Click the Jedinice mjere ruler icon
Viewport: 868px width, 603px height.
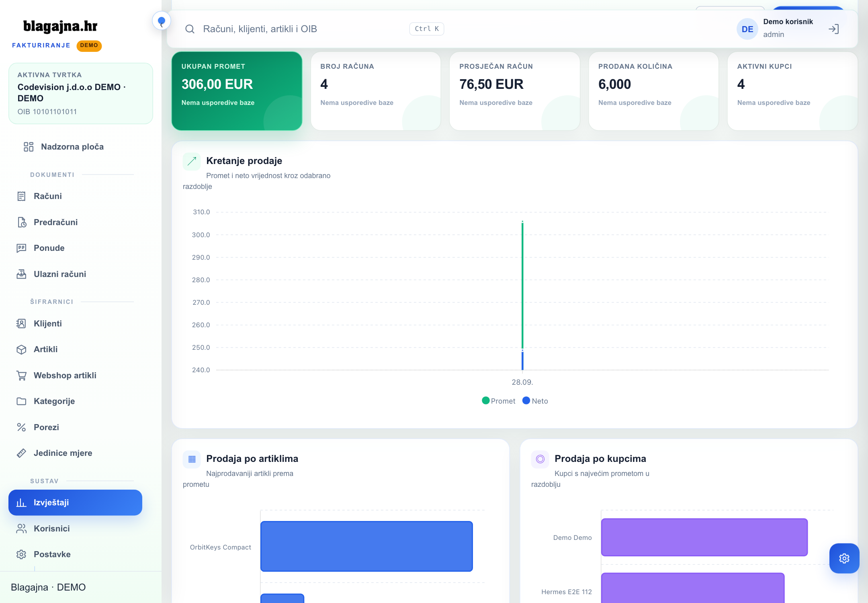[21, 453]
